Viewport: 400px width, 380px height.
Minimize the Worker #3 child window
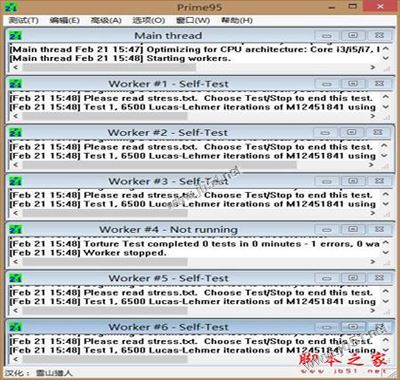point(327,181)
